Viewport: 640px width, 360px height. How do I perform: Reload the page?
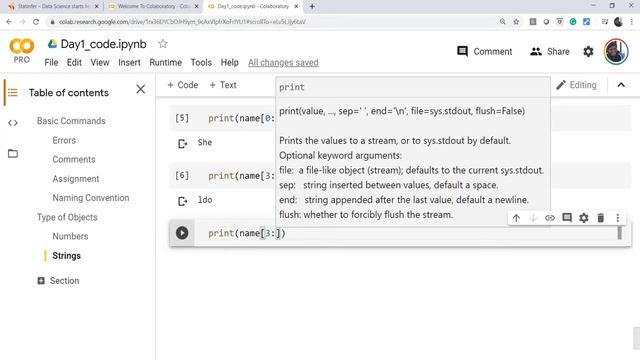[36, 22]
